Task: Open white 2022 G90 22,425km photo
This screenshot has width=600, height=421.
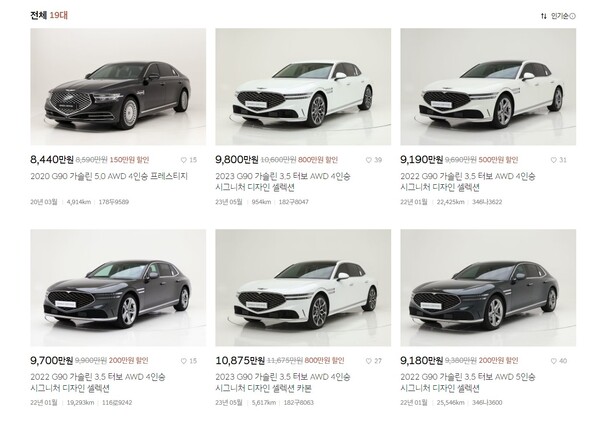Action: pyautogui.click(x=488, y=86)
